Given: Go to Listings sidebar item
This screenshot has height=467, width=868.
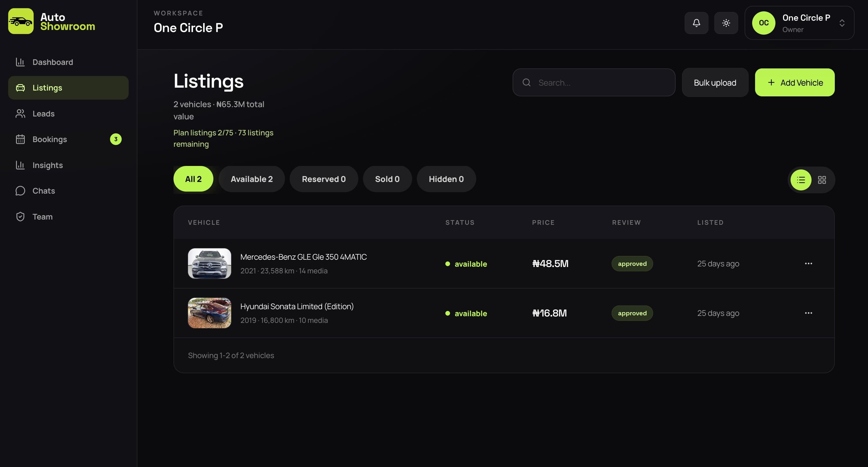Looking at the screenshot, I should [68, 88].
